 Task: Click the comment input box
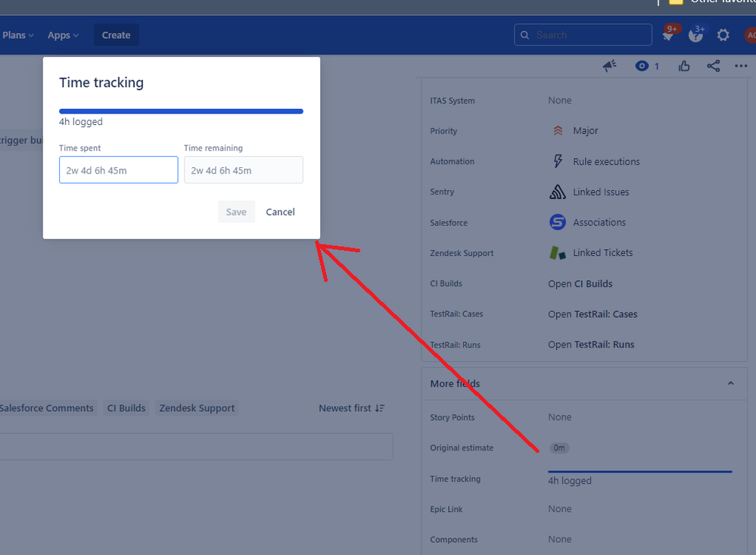196,447
